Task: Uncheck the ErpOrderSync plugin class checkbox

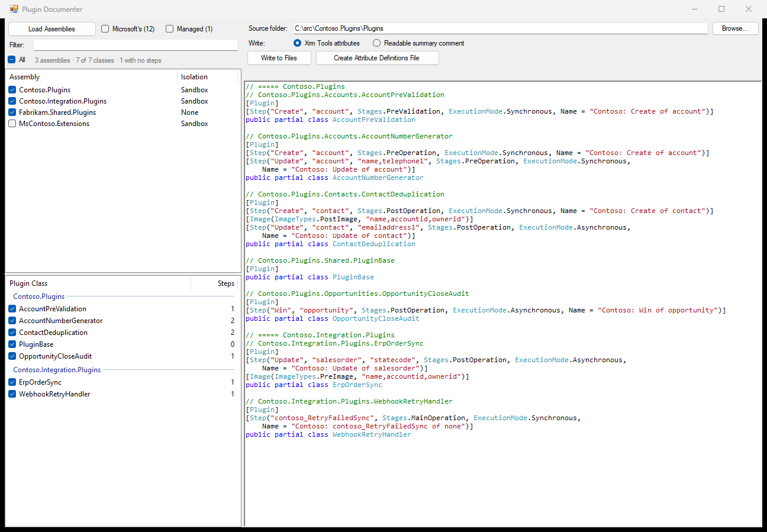Action: 12,382
